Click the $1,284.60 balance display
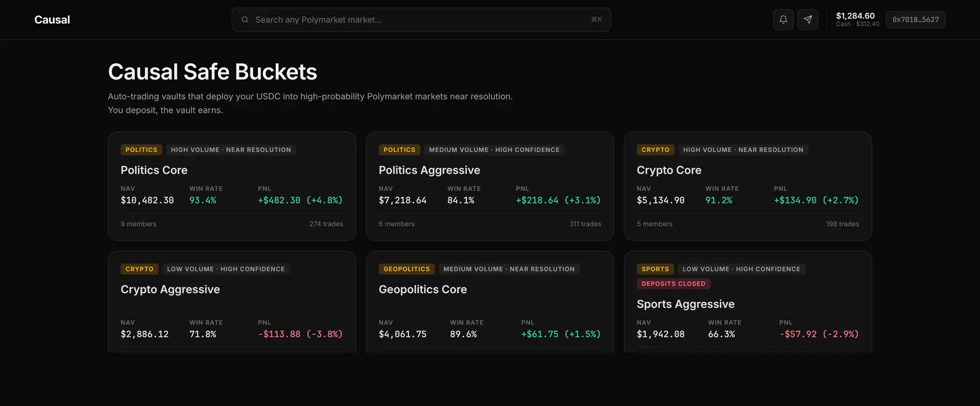The height and width of the screenshot is (406, 980). click(x=855, y=16)
